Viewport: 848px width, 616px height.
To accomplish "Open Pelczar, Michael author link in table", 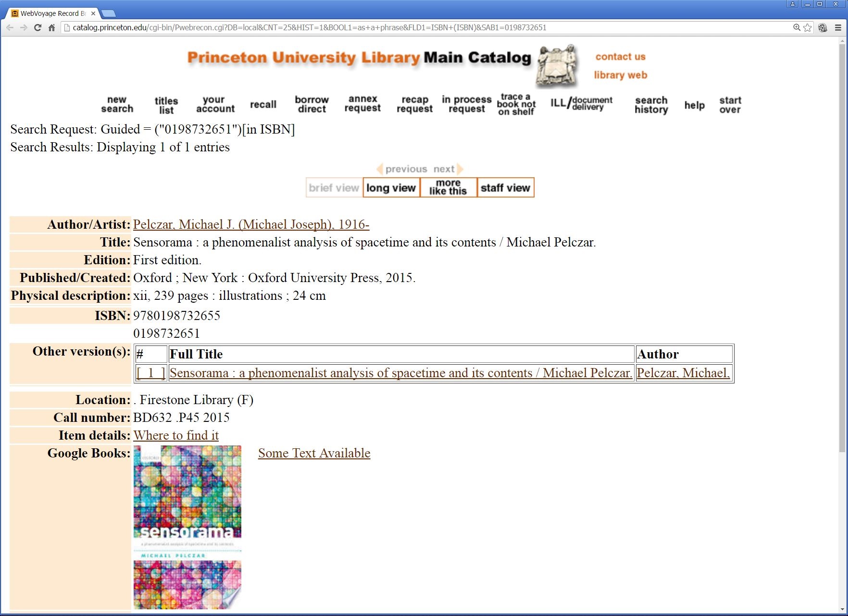I will click(683, 373).
